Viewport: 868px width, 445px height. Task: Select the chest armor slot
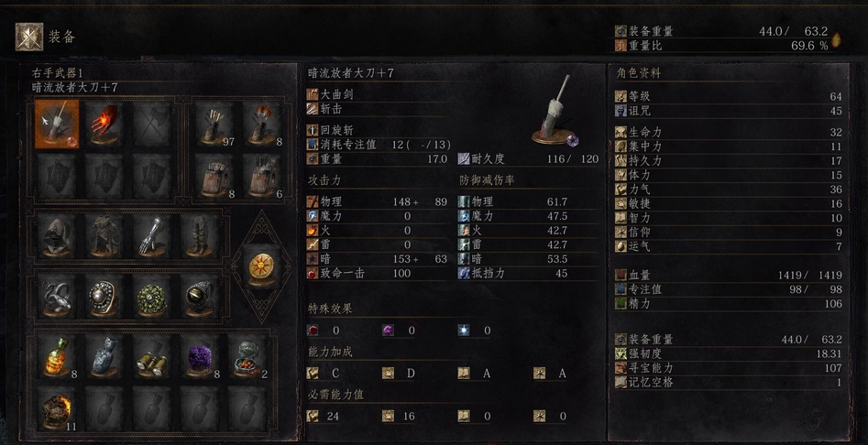(104, 235)
